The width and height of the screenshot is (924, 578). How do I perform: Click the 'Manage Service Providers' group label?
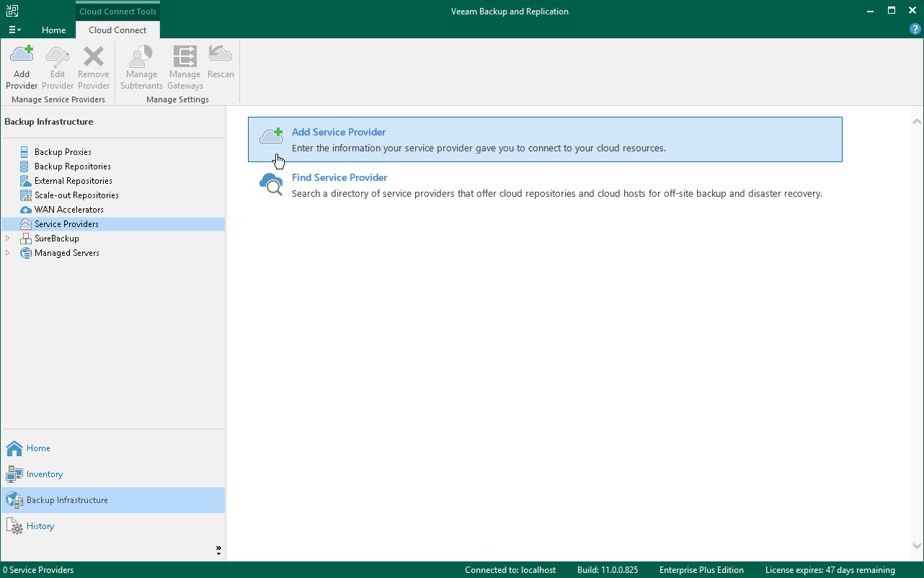tap(58, 99)
